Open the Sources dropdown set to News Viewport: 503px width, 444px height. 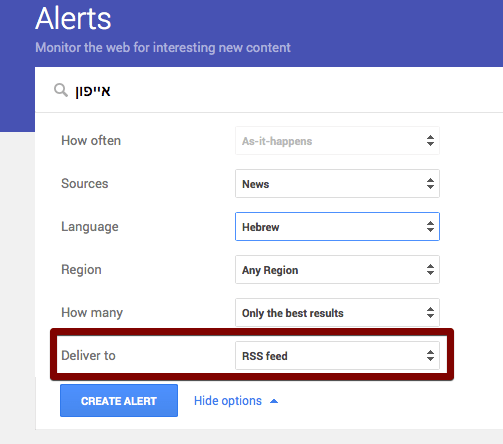pyautogui.click(x=337, y=184)
